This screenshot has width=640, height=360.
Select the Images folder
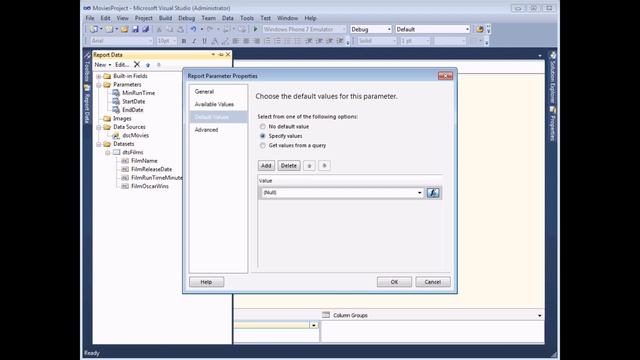[122, 118]
